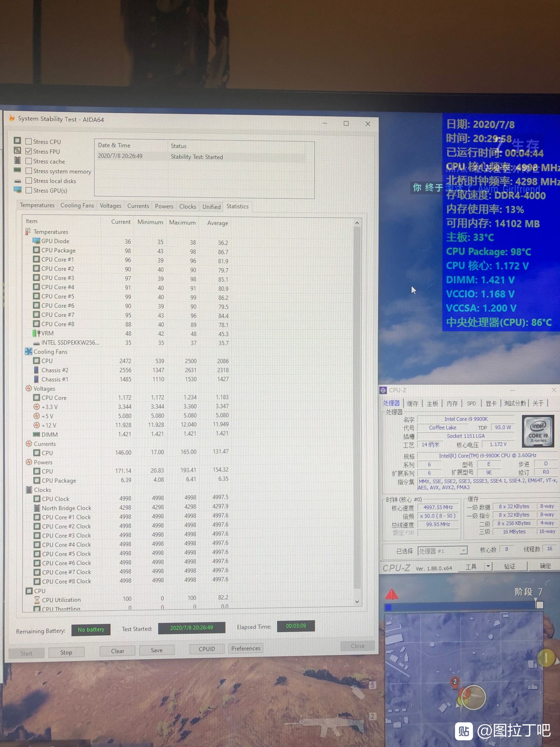
Task: Click the +12 V voltage icon
Action: click(x=36, y=425)
